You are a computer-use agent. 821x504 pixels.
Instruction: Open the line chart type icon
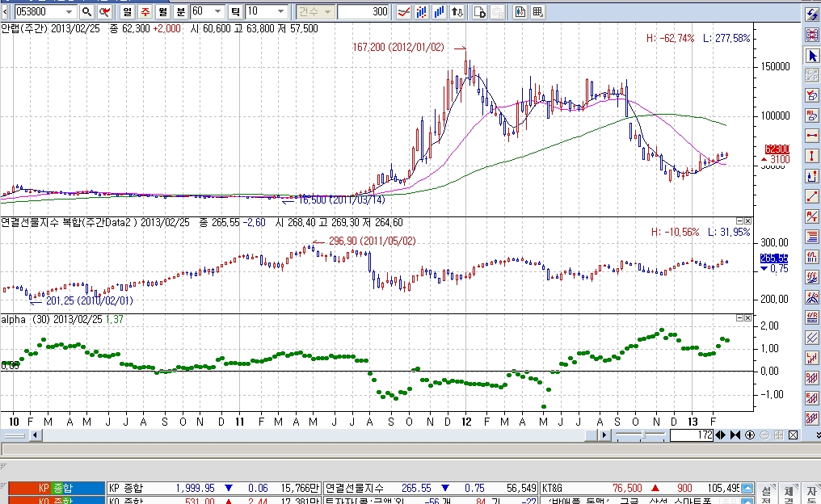click(403, 11)
